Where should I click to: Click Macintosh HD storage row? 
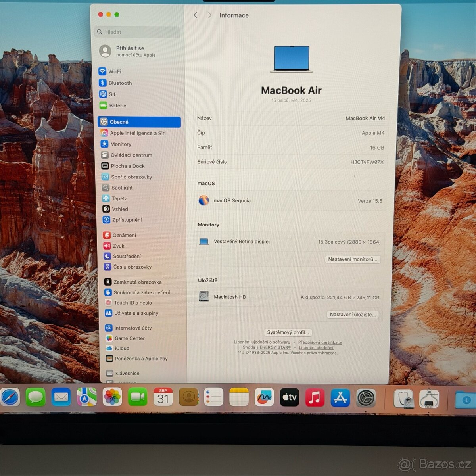(289, 297)
